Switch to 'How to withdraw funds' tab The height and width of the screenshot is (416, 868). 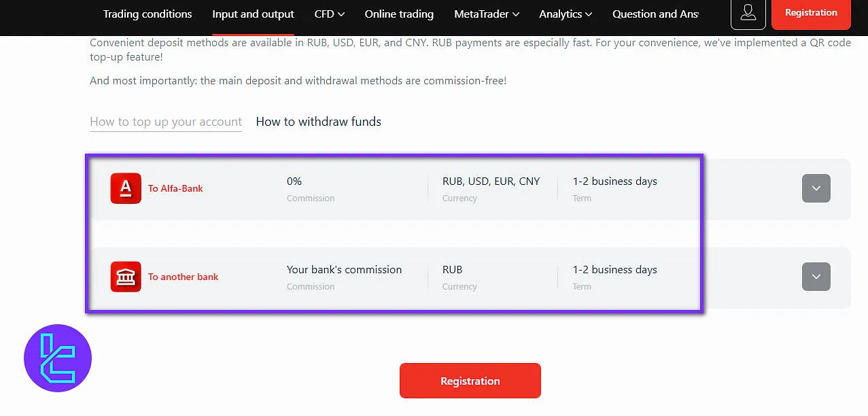click(x=318, y=122)
